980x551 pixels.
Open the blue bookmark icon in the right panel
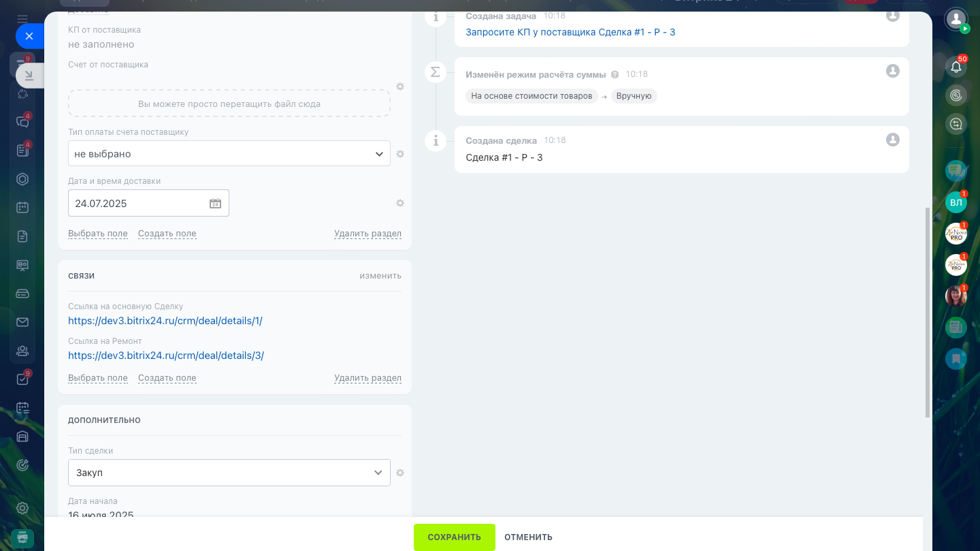(x=956, y=359)
